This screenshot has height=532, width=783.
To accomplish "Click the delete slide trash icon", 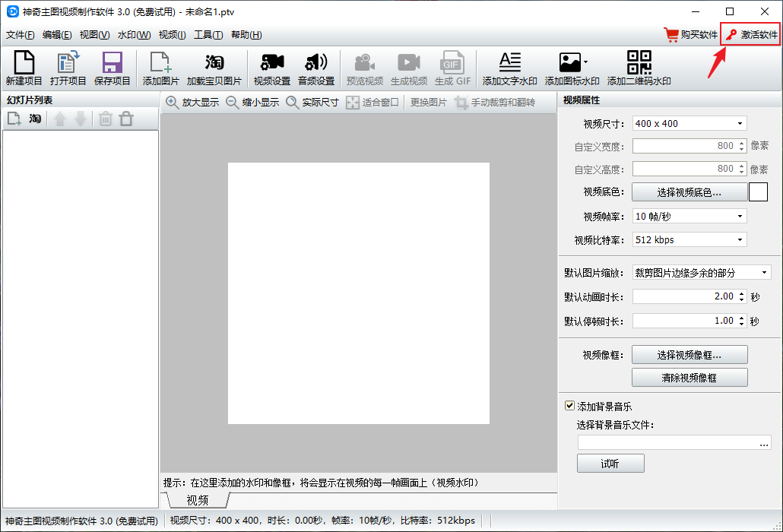I will point(106,119).
